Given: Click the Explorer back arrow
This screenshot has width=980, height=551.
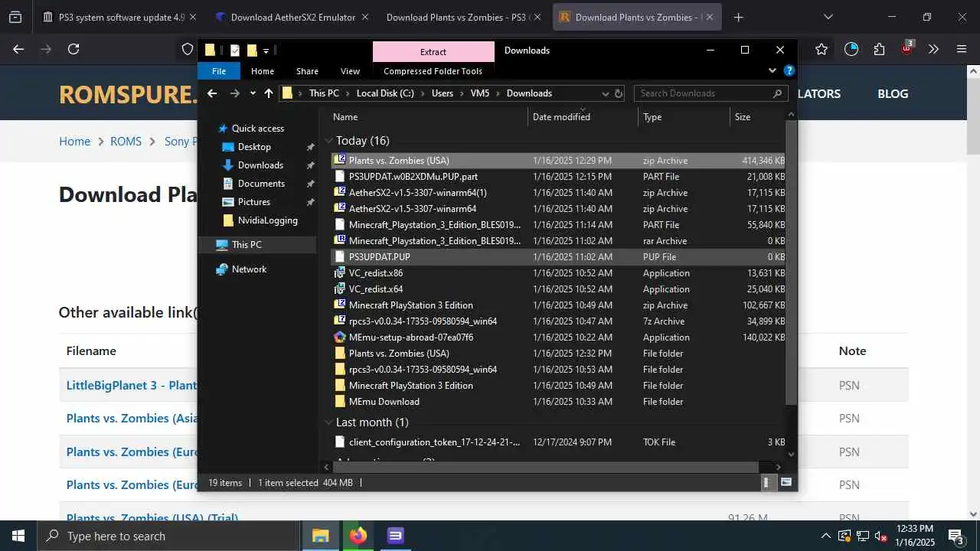Looking at the screenshot, I should coord(212,93).
